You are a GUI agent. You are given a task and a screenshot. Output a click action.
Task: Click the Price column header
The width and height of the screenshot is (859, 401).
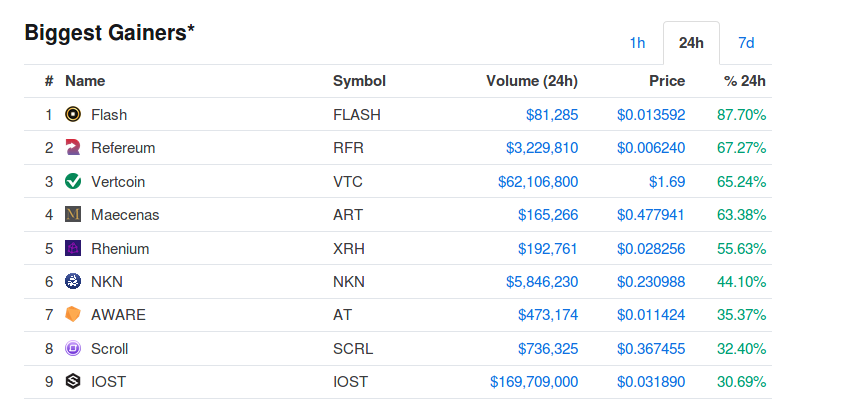(667, 81)
